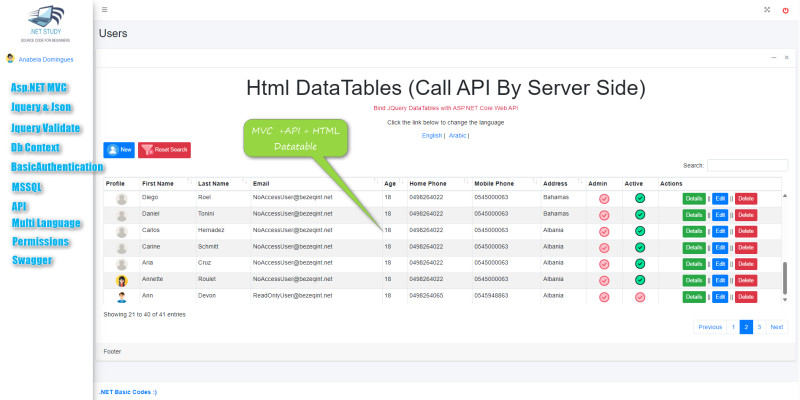
Task: Sort table by Email column header
Action: (262, 184)
